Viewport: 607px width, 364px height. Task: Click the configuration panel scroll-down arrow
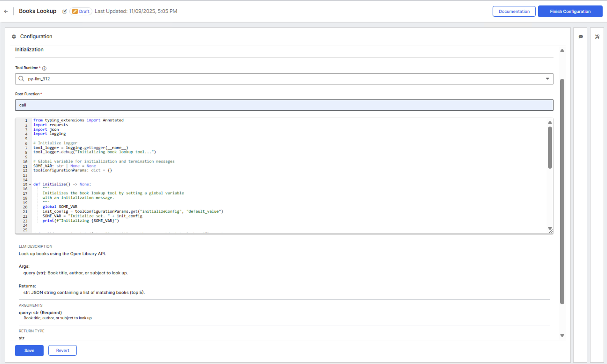[562, 335]
